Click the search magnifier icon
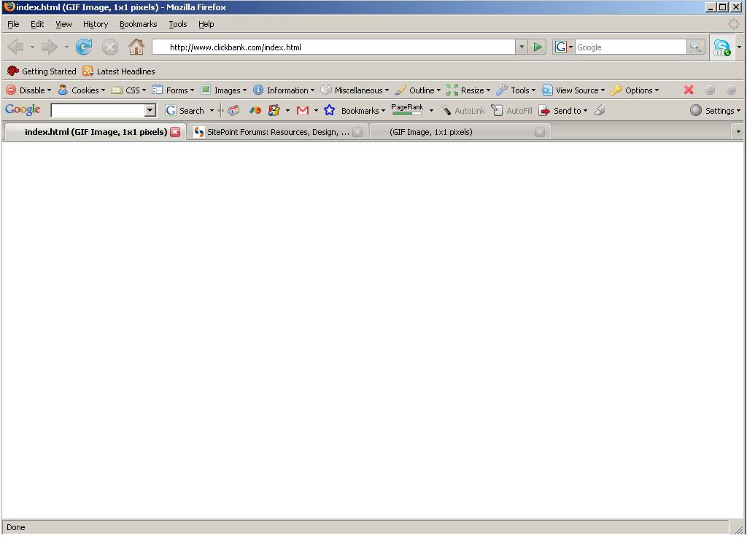This screenshot has width=747, height=560. coord(695,47)
